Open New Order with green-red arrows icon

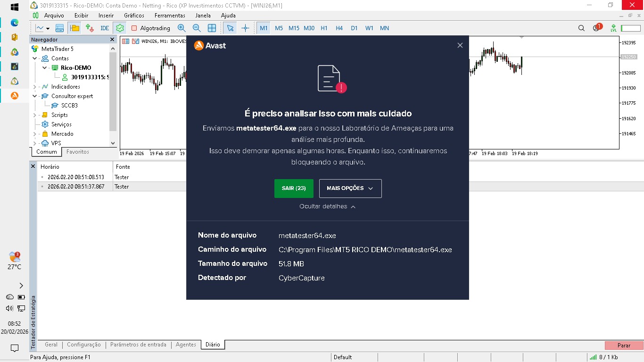pyautogui.click(x=90, y=28)
